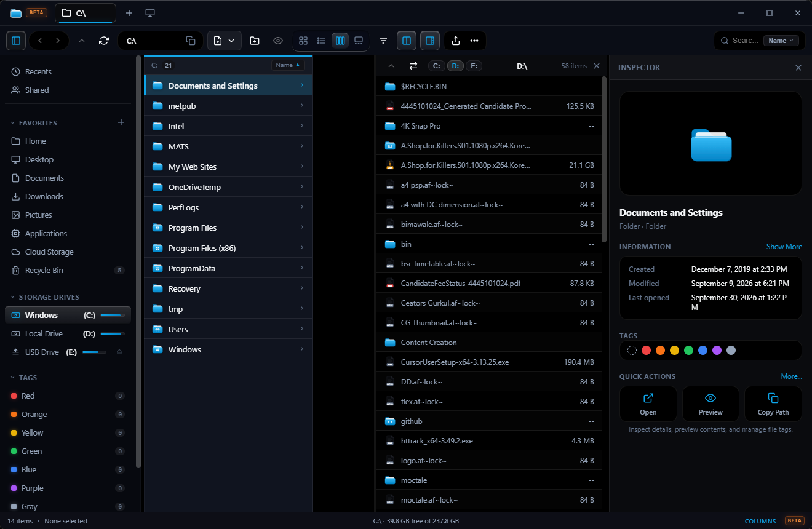Viewport: 812px width, 529px height.
Task: Swap panes using the arrows icon
Action: pyautogui.click(x=413, y=66)
